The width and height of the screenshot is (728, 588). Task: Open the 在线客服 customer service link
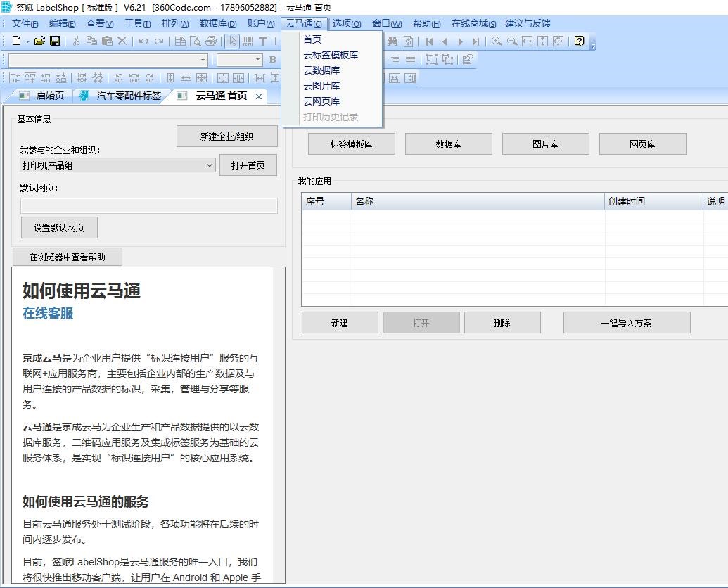46,314
